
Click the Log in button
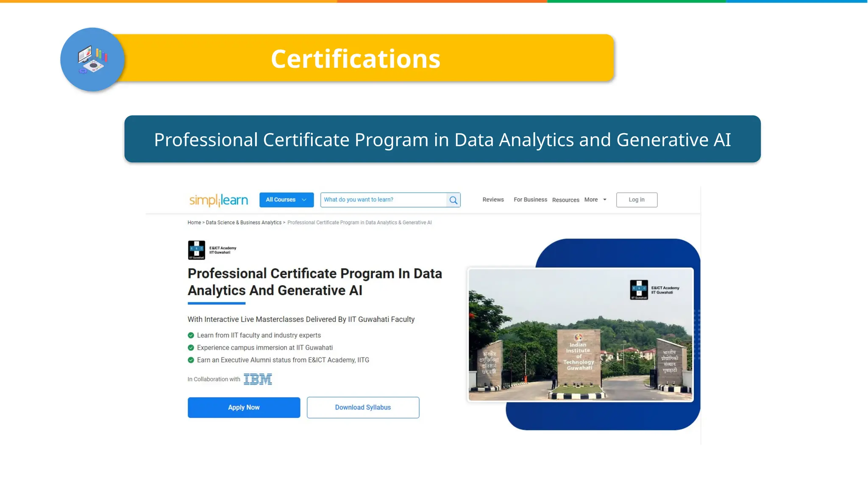[637, 200]
